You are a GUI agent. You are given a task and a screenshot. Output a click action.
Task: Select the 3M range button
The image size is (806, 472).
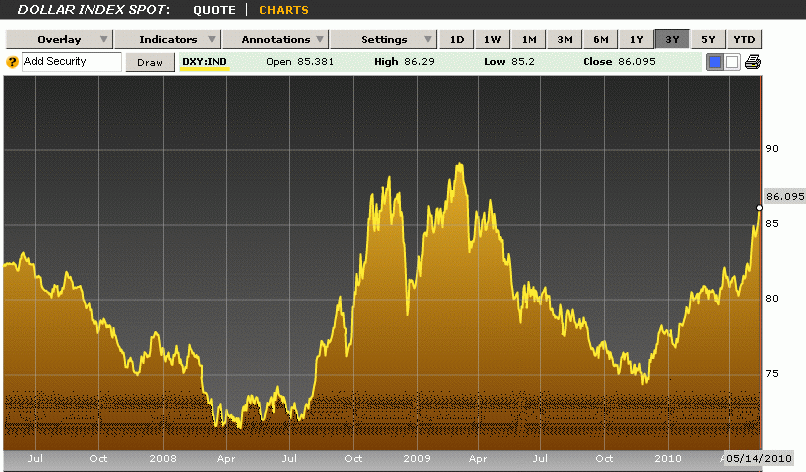(565, 40)
